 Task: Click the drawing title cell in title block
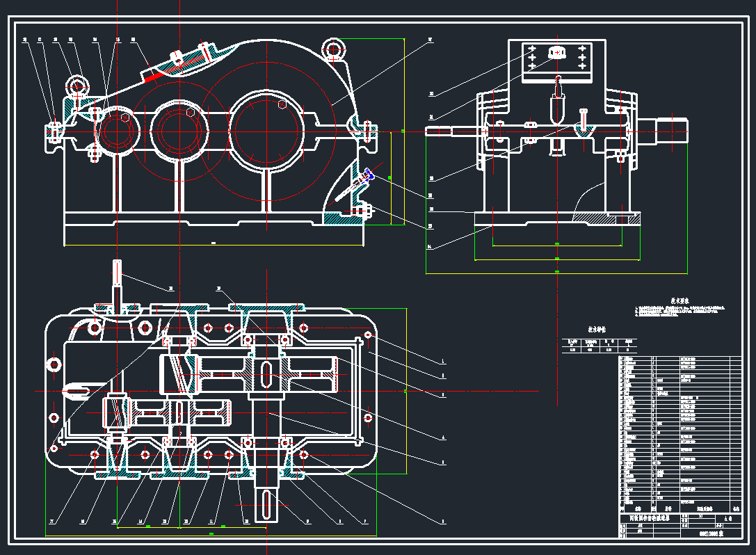650,518
